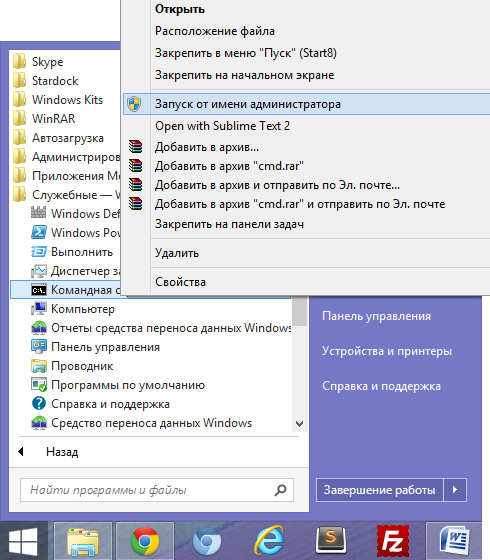Click the Программы по умолчанию icon
Screen dimensions: 490x560
pyautogui.click(x=39, y=385)
